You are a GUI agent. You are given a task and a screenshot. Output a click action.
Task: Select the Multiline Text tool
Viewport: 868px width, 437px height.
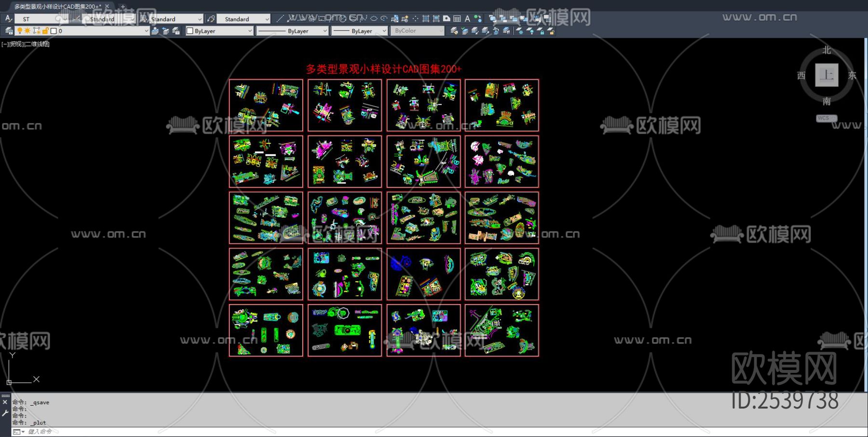tap(467, 19)
